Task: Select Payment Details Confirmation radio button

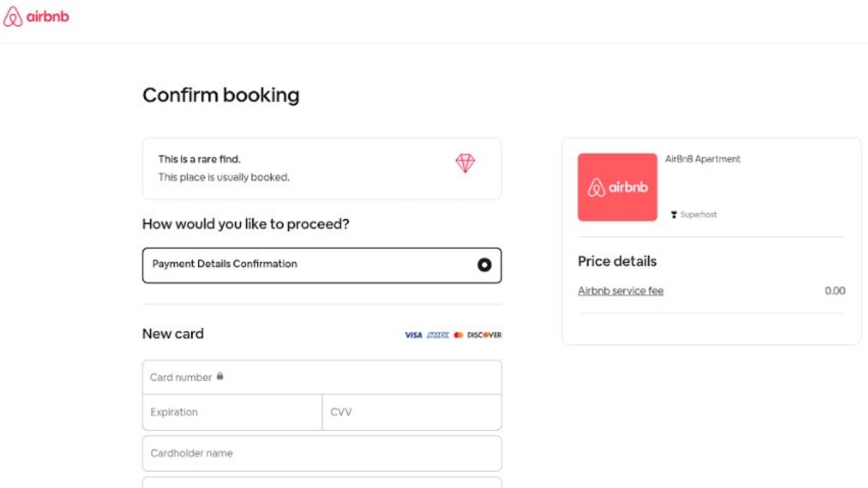Action: coord(485,265)
